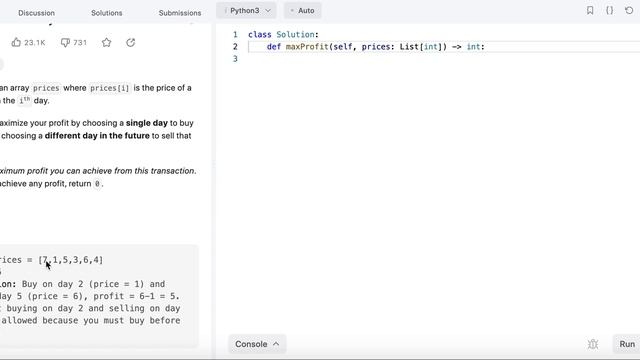640x360 pixels.
Task: Click the 23.1K likes count
Action: (35, 42)
